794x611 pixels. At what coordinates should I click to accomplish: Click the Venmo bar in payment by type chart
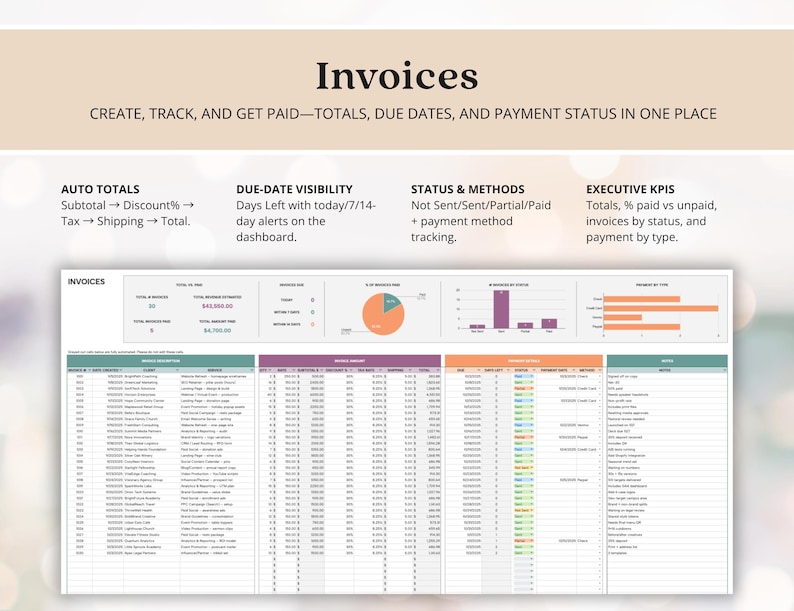tap(623, 317)
